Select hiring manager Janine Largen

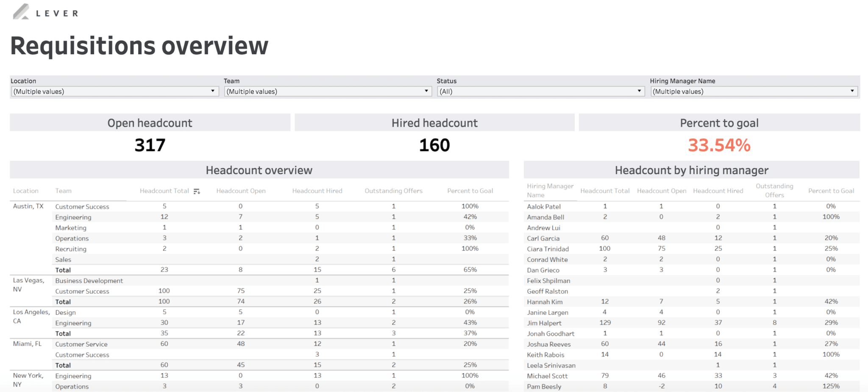coord(548,312)
